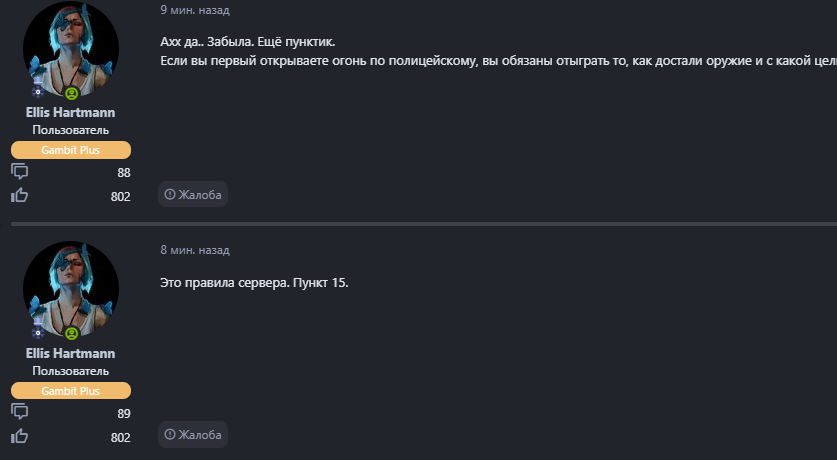Click reaction count 802 in second profile

[x=120, y=437]
